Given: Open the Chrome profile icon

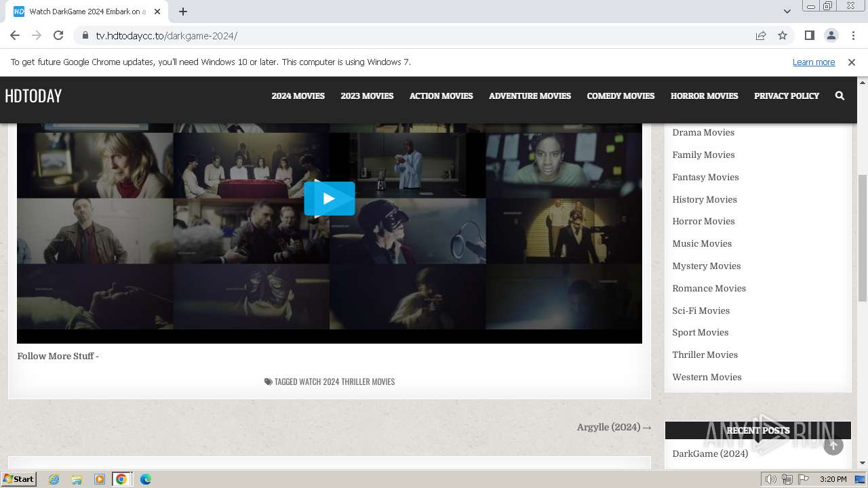Looking at the screenshot, I should [831, 35].
